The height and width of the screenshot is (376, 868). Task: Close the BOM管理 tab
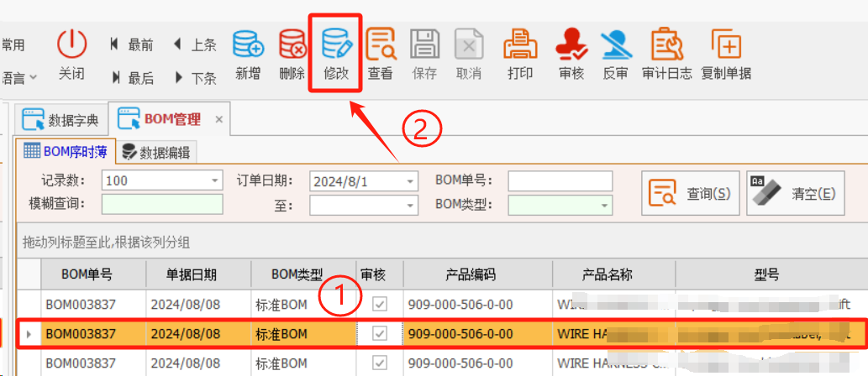[218, 119]
